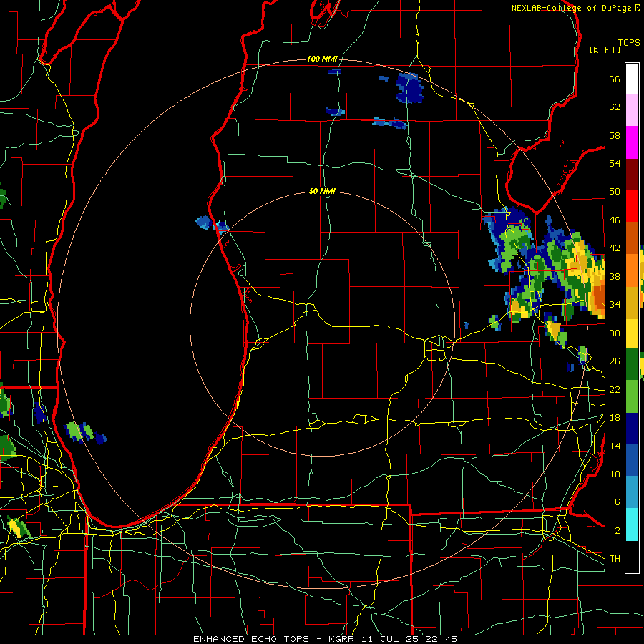The width and height of the screenshot is (644, 644).
Task: Select the "42" legend value
Action: [x=615, y=248]
